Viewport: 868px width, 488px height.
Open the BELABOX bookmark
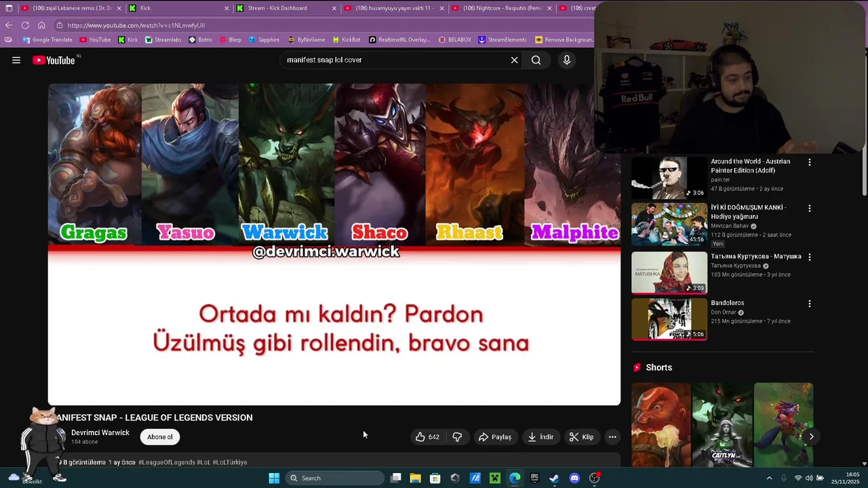tap(454, 40)
